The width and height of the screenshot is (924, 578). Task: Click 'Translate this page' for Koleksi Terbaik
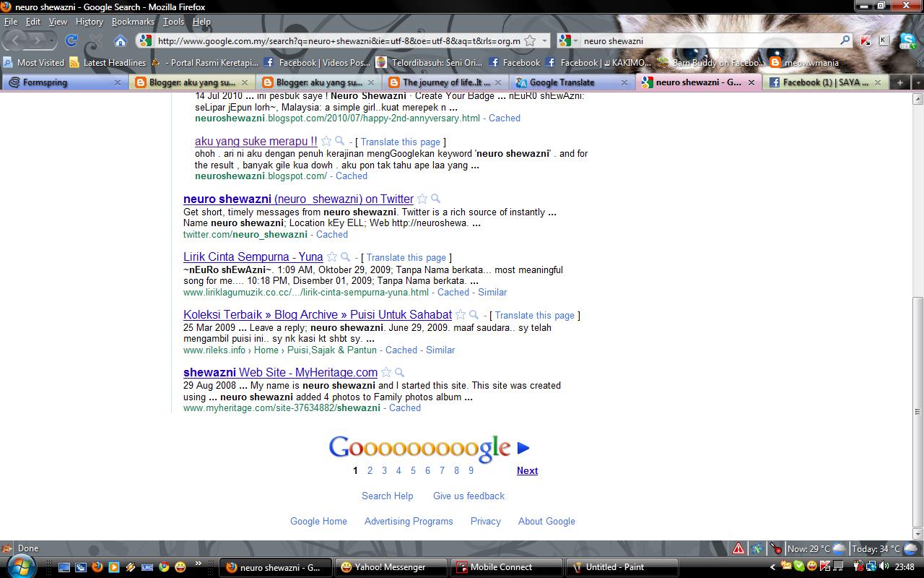[535, 316]
